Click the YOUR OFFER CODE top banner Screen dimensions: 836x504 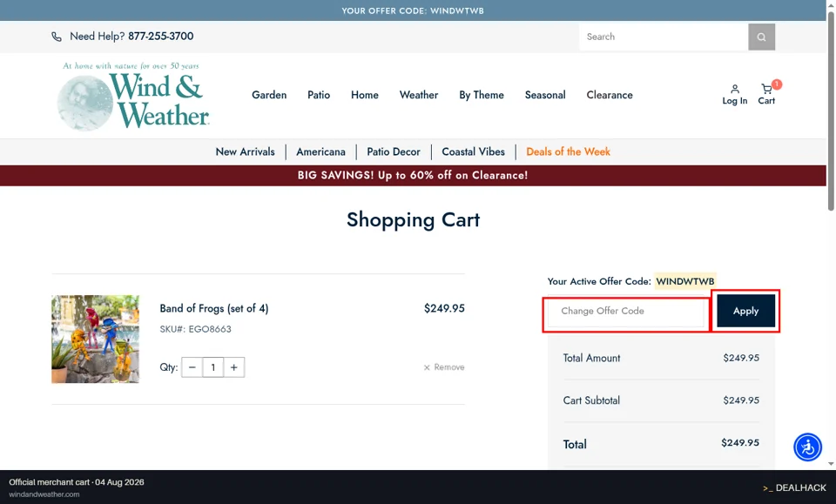(413, 10)
